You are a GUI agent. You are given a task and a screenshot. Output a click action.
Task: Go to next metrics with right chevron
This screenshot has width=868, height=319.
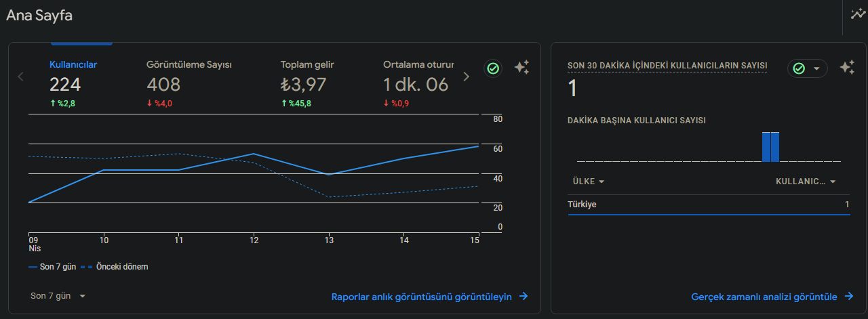[x=466, y=77]
